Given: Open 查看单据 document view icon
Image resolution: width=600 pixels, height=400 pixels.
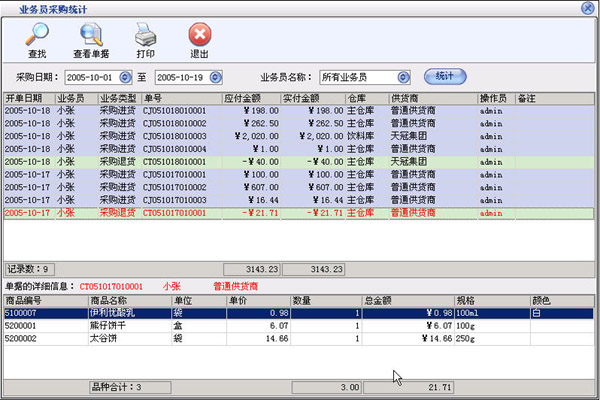Looking at the screenshot, I should 91,36.
